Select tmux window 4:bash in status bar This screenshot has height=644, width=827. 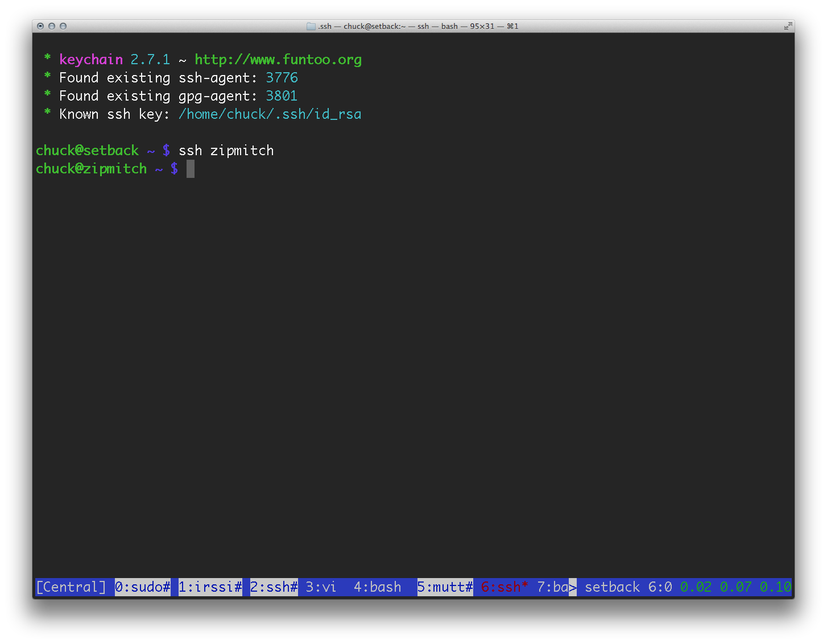[x=378, y=587]
